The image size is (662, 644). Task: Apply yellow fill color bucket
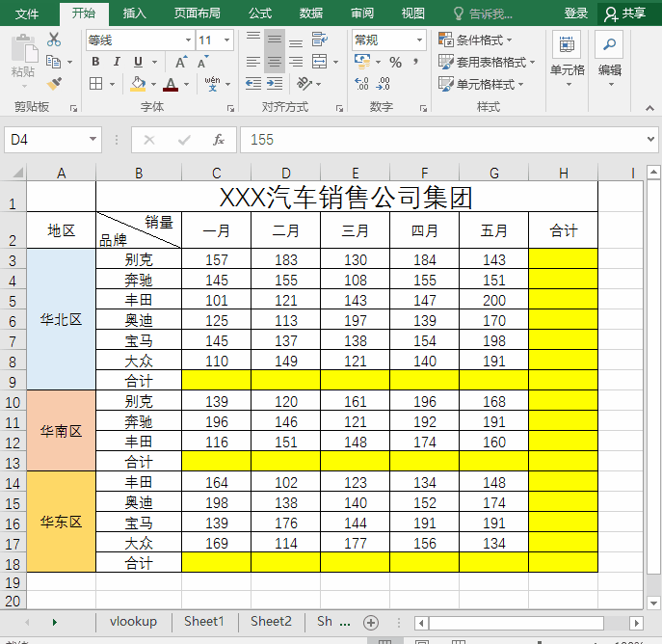tap(138, 84)
